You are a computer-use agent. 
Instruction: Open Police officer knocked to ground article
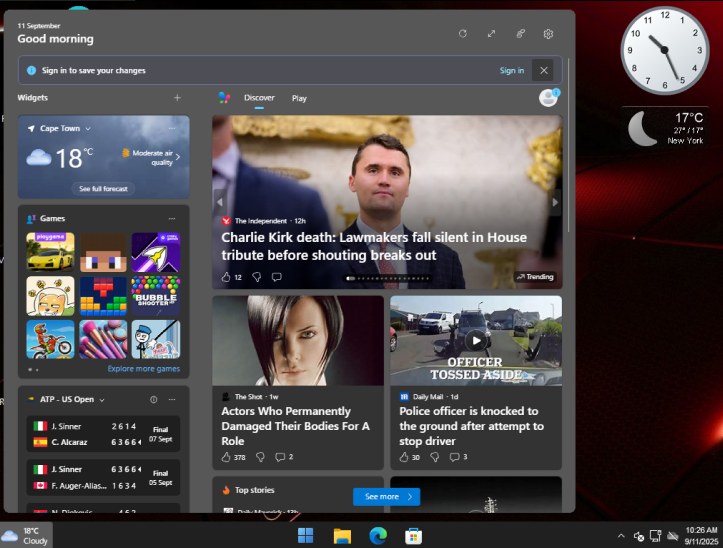tap(471, 426)
